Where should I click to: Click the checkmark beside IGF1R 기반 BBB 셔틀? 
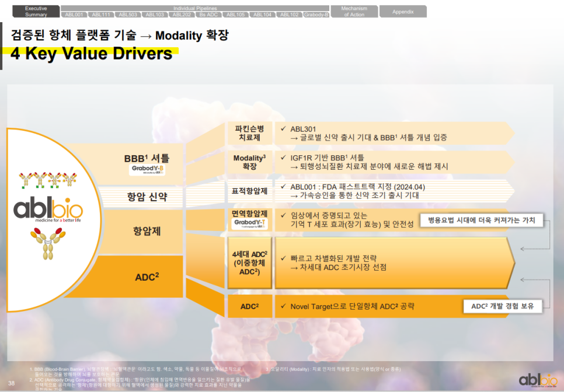pyautogui.click(x=283, y=157)
